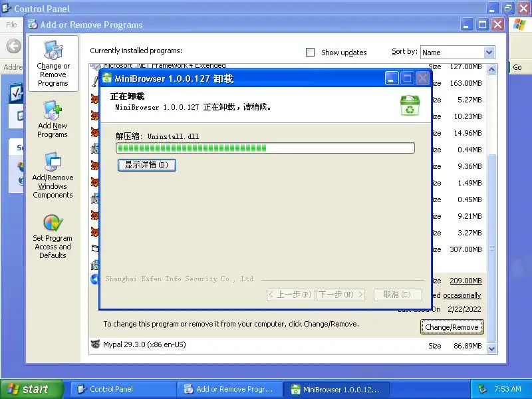This screenshot has height=399, width=532.
Task: Click the program list scrollbar thumb
Action: point(491,248)
